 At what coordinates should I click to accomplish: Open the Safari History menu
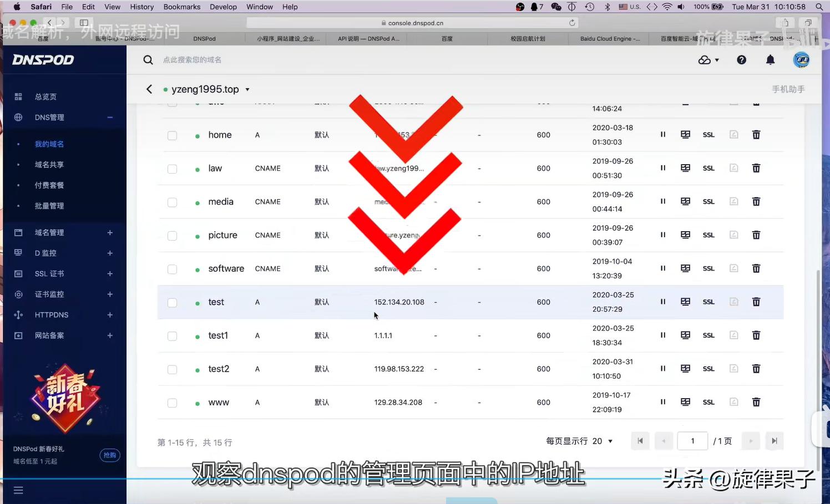coord(141,7)
